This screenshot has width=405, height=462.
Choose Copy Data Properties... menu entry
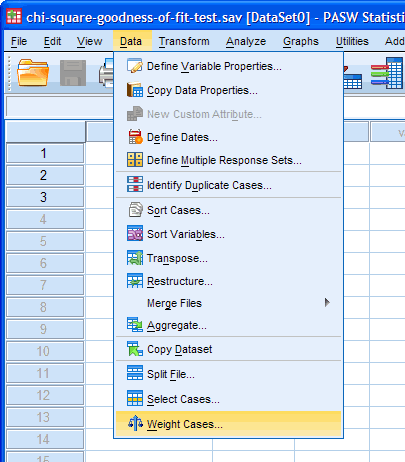[228, 90]
